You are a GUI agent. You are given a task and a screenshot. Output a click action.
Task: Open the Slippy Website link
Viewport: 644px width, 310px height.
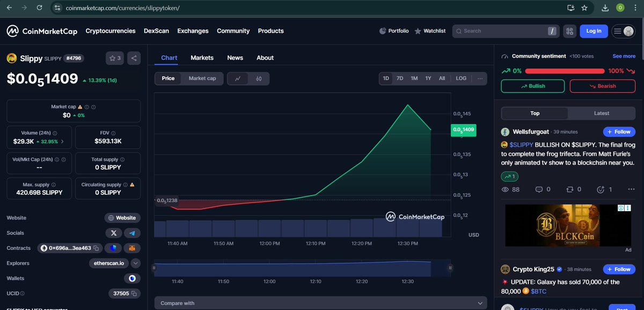[122, 218]
